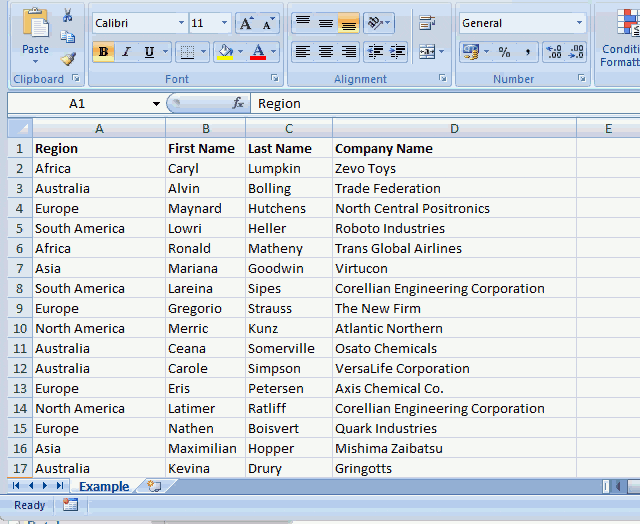
Task: Click the yellow Fill Color bucket
Action: pos(225,52)
